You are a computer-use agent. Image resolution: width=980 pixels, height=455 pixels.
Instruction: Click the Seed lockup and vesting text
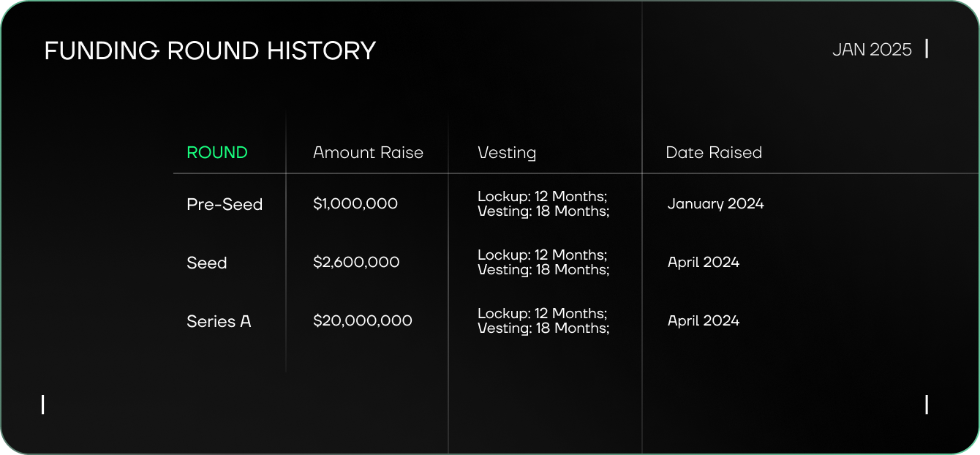click(x=543, y=262)
